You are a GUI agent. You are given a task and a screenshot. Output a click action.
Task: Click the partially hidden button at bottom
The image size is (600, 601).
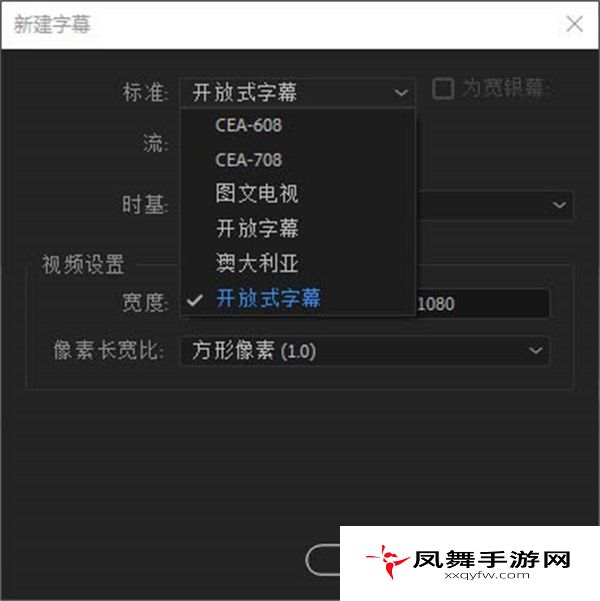coord(323,560)
